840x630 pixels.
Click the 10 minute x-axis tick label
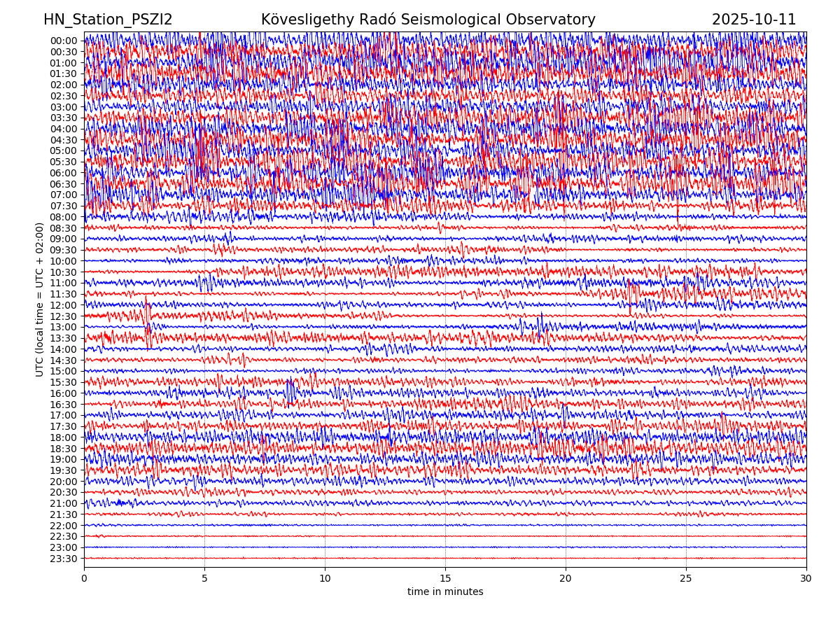(x=325, y=579)
